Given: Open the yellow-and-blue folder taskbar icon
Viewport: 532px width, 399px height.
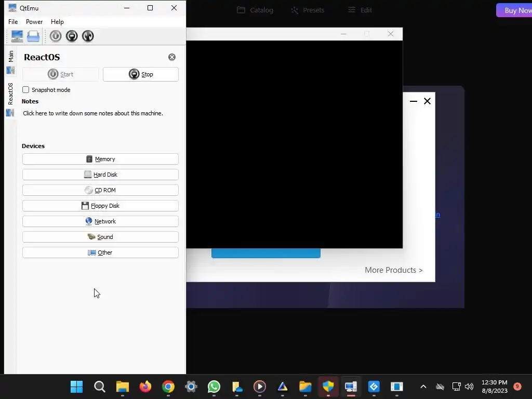Looking at the screenshot, I should (x=305, y=387).
